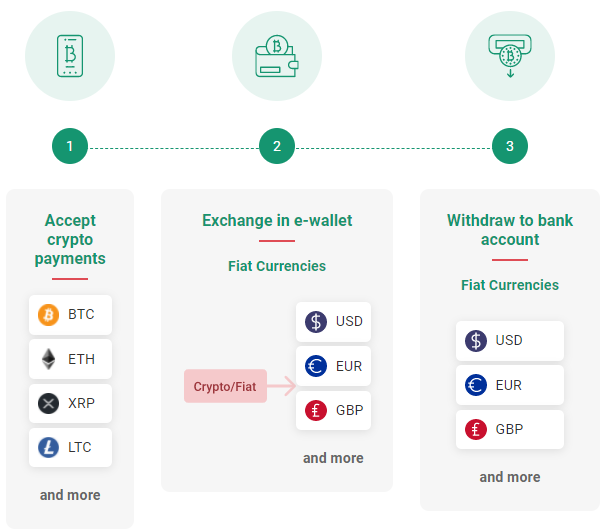Viewport: 605px width, 531px height.
Task: Click the black XRP logo icon
Action: pyautogui.click(x=48, y=403)
